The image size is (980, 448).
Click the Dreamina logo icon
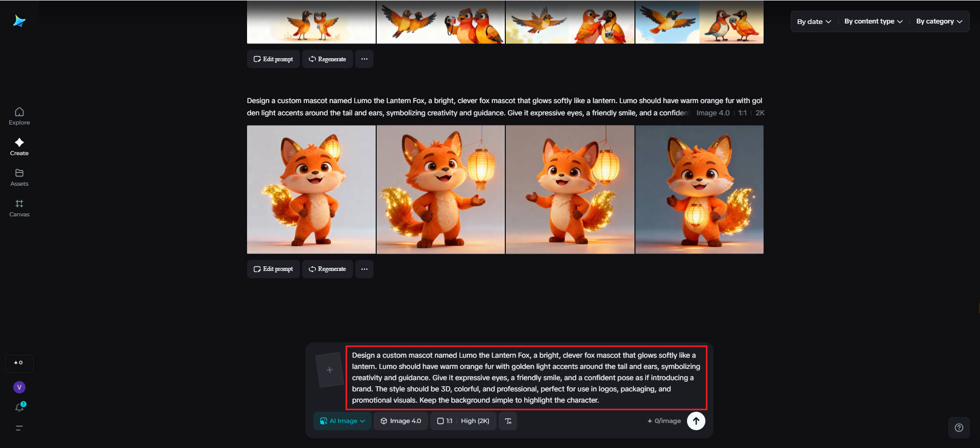(x=19, y=21)
